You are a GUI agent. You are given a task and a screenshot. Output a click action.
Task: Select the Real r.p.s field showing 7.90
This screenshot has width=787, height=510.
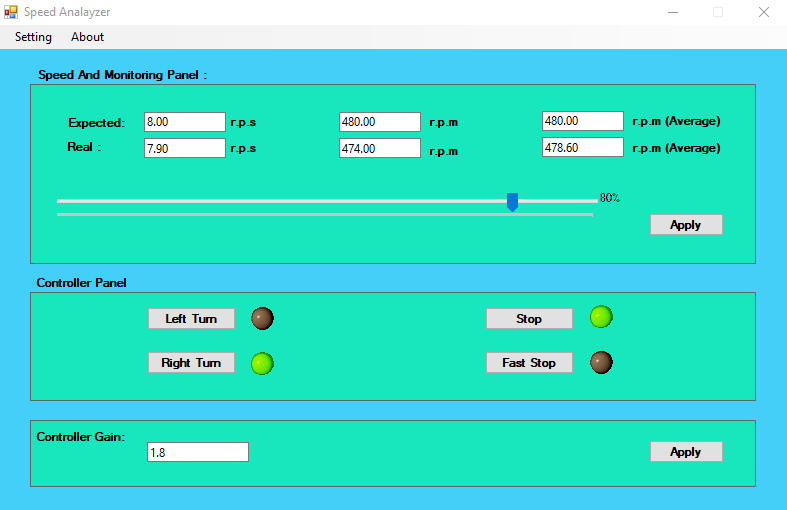coord(185,148)
